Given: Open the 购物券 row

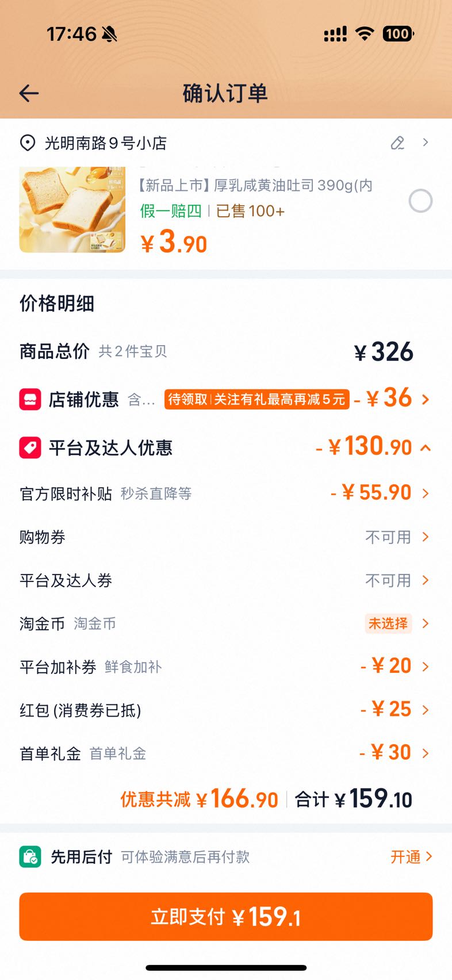Looking at the screenshot, I should point(225,537).
